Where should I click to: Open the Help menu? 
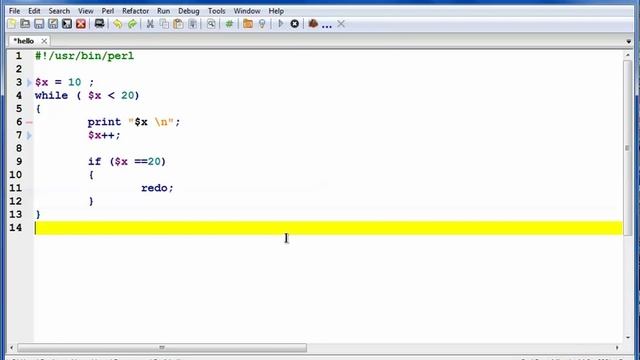276,11
